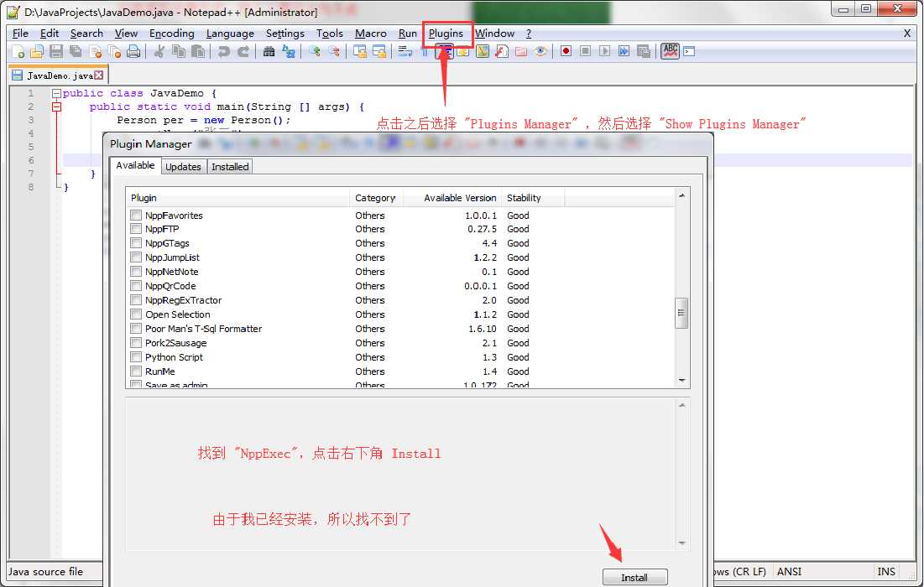
Task: Open the Function List toolbar icon
Action: coord(502,52)
